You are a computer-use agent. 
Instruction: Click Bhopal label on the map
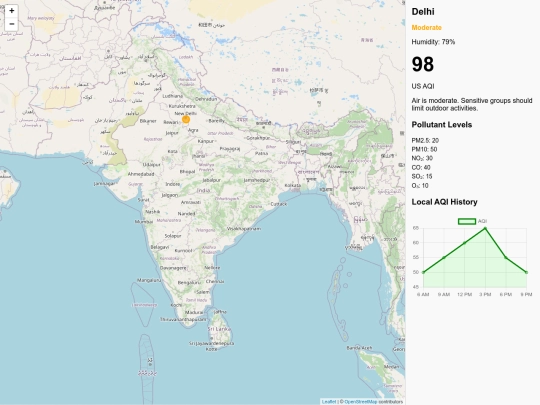(x=187, y=172)
